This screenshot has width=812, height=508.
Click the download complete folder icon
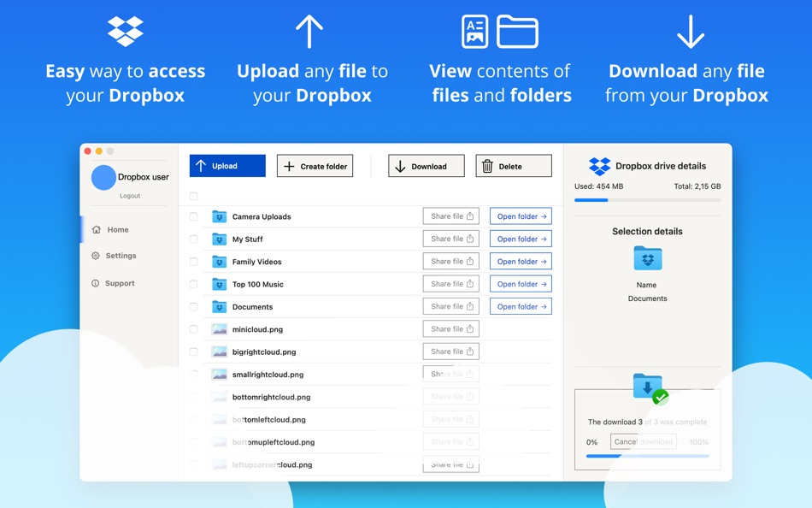pos(650,388)
